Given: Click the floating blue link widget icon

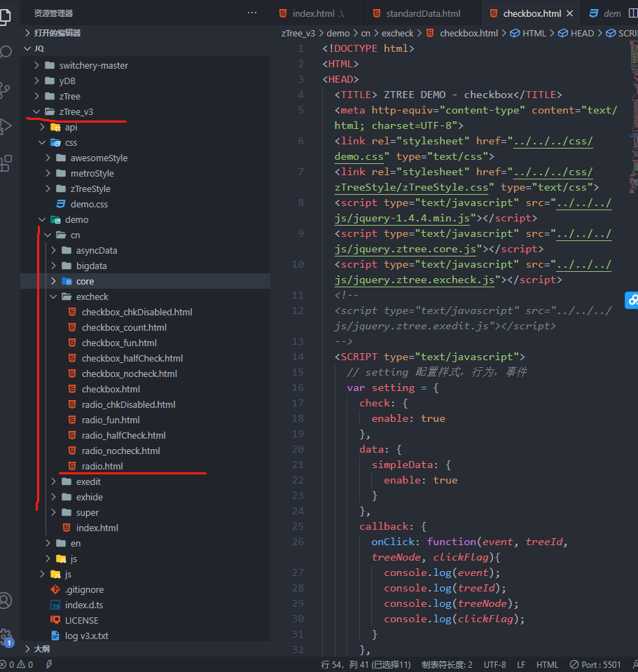Looking at the screenshot, I should (x=632, y=300).
